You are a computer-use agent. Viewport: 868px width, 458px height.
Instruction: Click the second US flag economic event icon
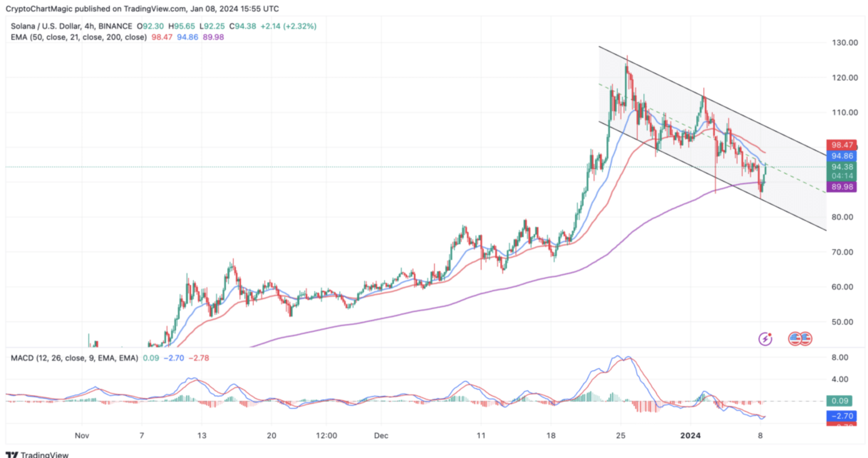806,339
